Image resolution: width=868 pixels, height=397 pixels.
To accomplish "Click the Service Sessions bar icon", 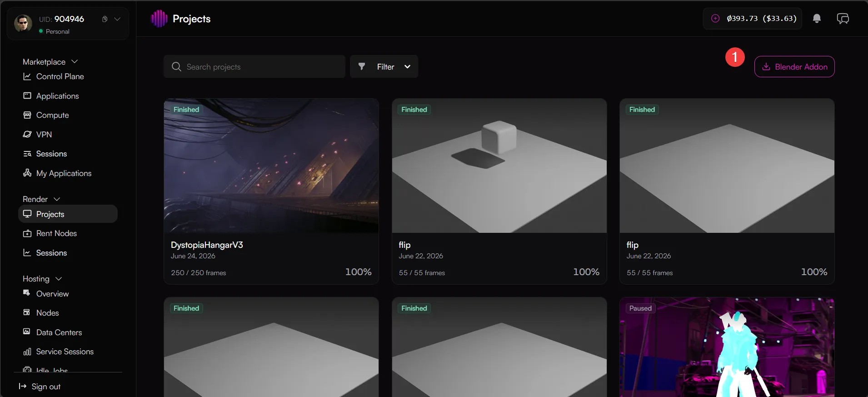I will [x=27, y=352].
